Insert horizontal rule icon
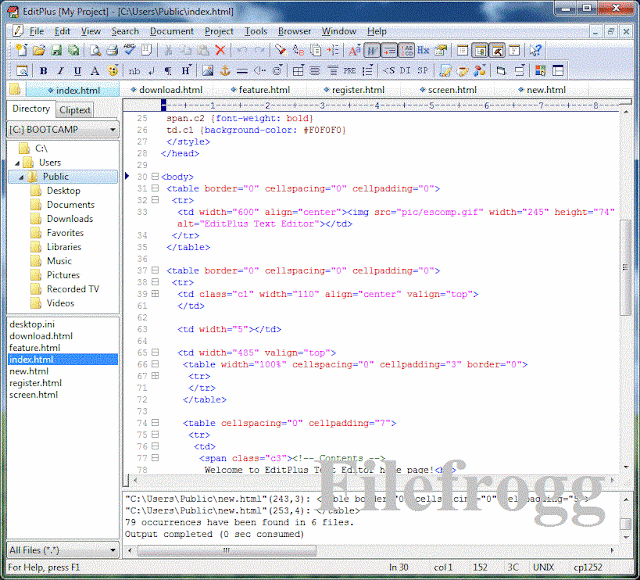Screen dimensions: 640x580 click(x=242, y=71)
